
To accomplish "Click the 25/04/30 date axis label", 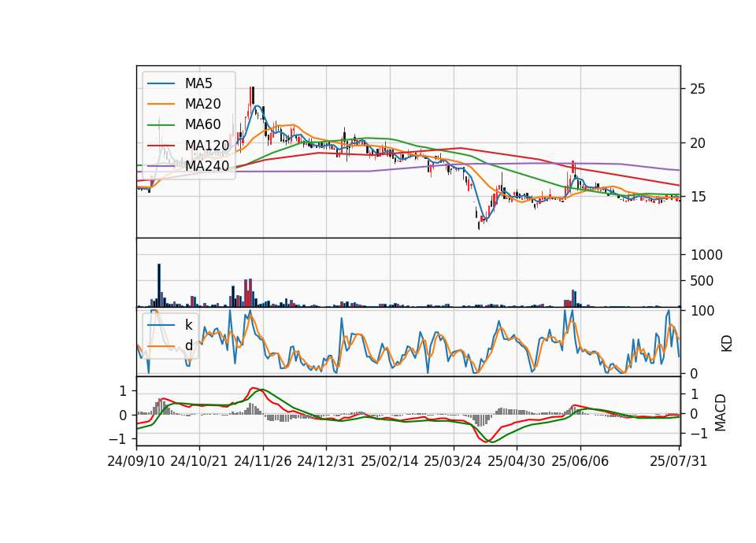I will [x=517, y=461].
